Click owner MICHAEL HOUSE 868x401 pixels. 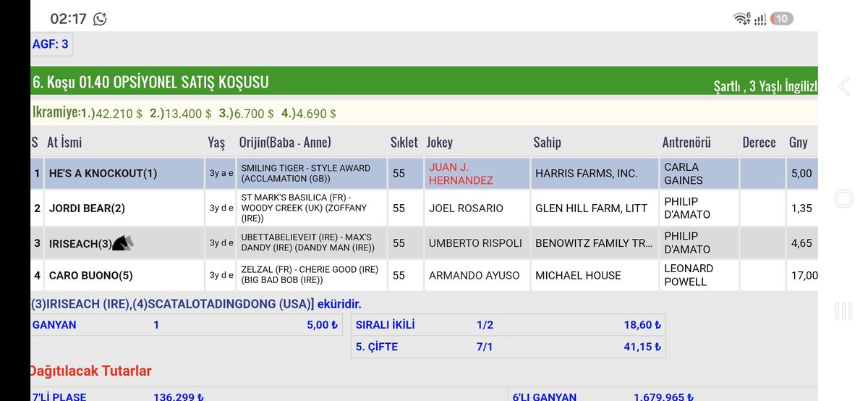tap(578, 276)
